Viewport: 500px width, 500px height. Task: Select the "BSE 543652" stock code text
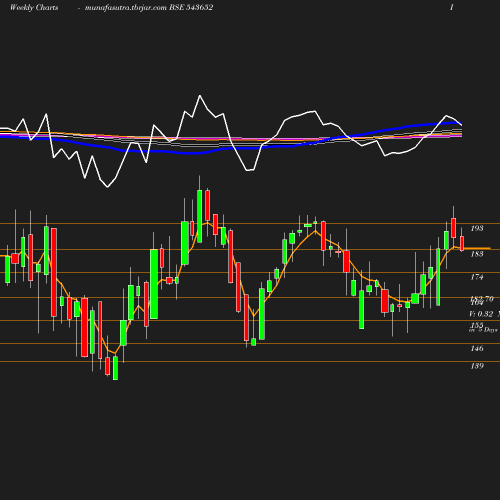[x=191, y=7]
